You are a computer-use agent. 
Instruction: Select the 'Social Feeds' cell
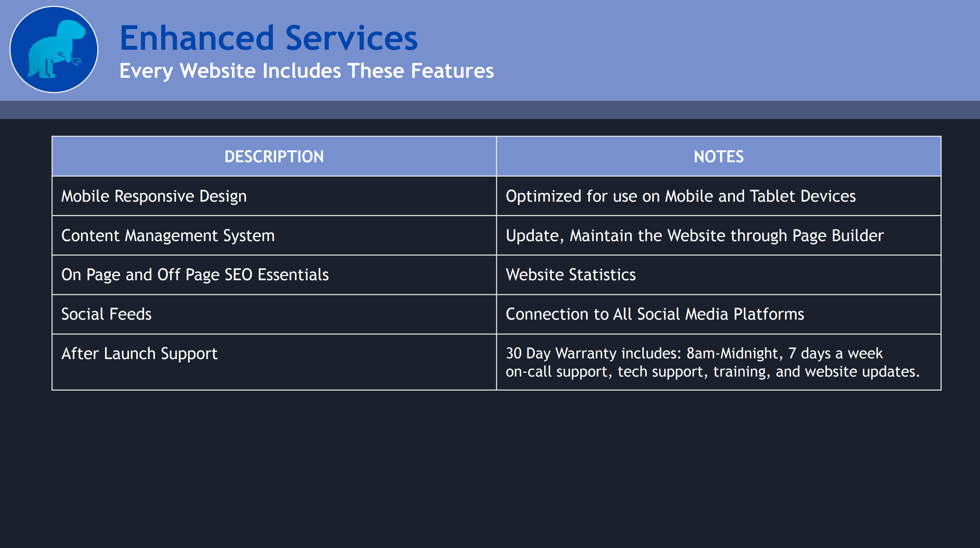274,314
